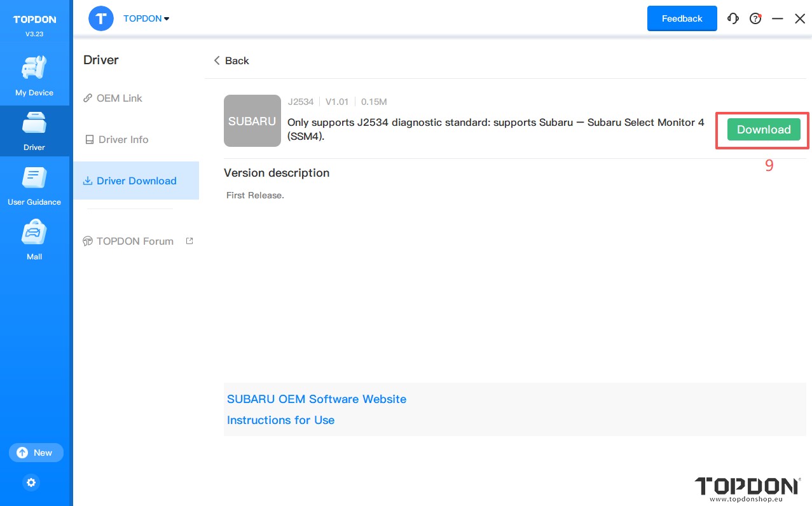Open customer support headset icon

[733, 18]
